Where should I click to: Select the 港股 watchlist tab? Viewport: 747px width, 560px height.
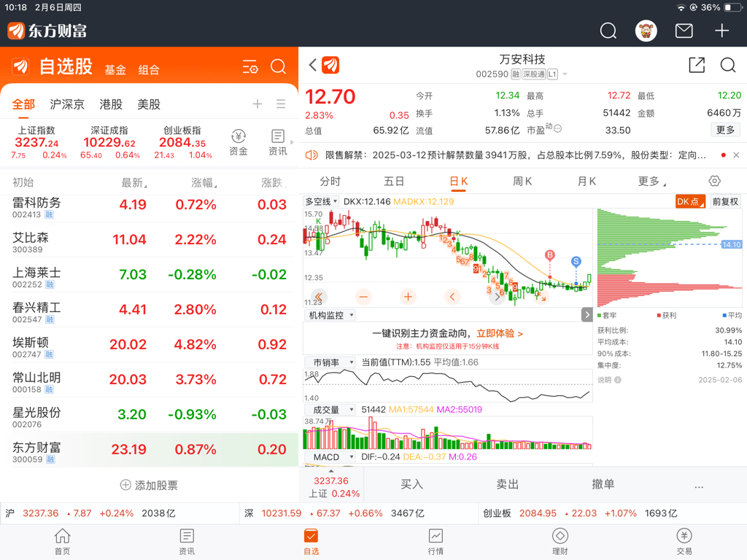pos(111,104)
